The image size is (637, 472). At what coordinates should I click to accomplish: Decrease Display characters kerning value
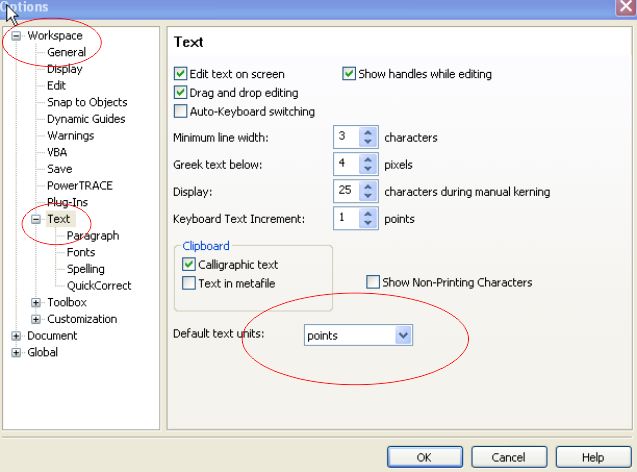368,196
